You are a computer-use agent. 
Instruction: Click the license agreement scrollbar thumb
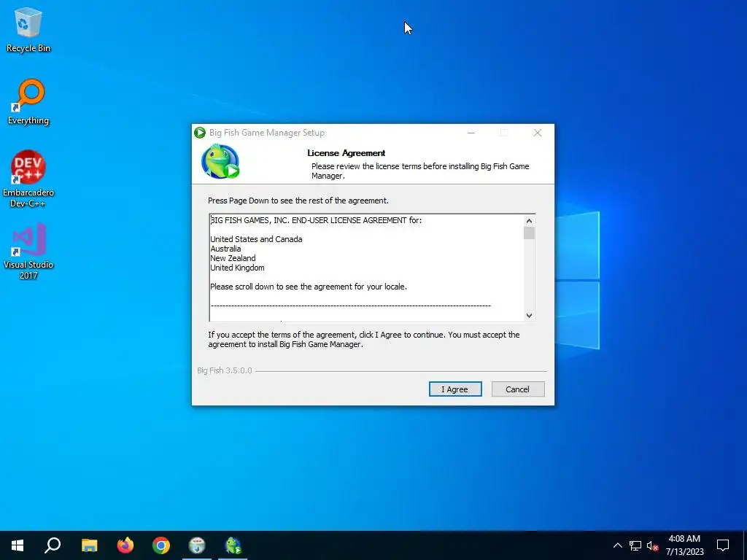click(x=529, y=233)
